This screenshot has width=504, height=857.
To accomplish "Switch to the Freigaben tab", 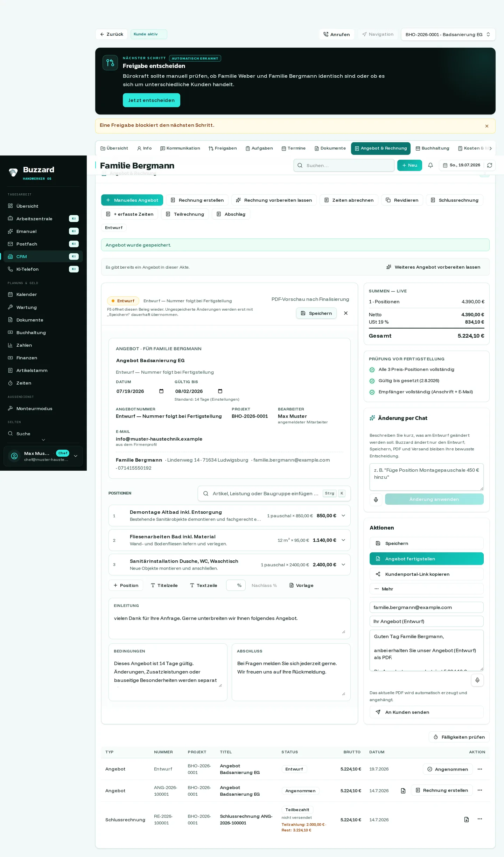I will [223, 148].
